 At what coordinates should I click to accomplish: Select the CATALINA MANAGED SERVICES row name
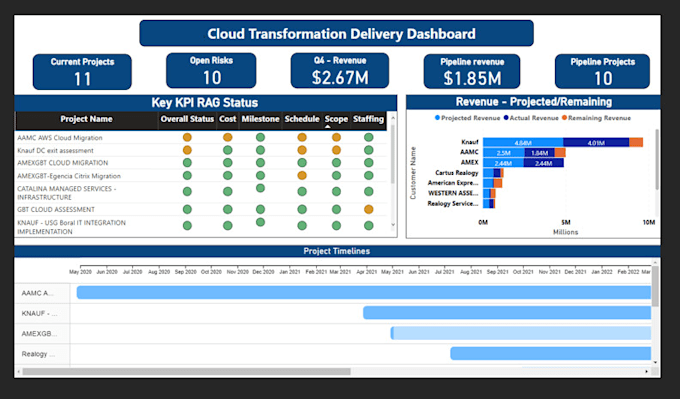coord(67,193)
